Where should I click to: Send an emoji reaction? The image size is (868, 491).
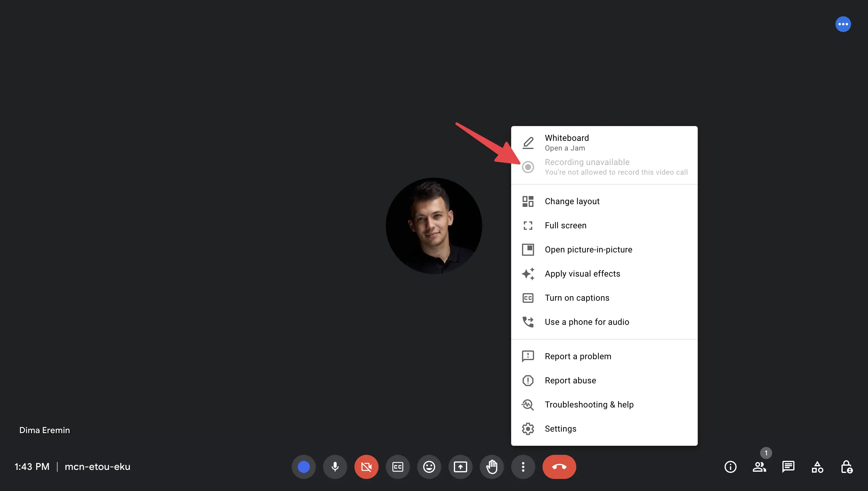tap(429, 467)
